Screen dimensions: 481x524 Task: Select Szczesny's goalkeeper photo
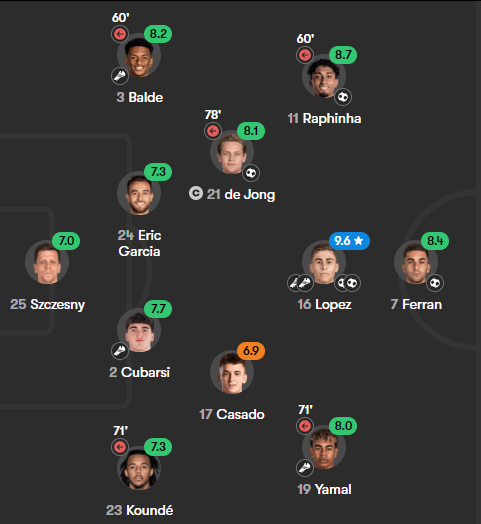(x=47, y=262)
